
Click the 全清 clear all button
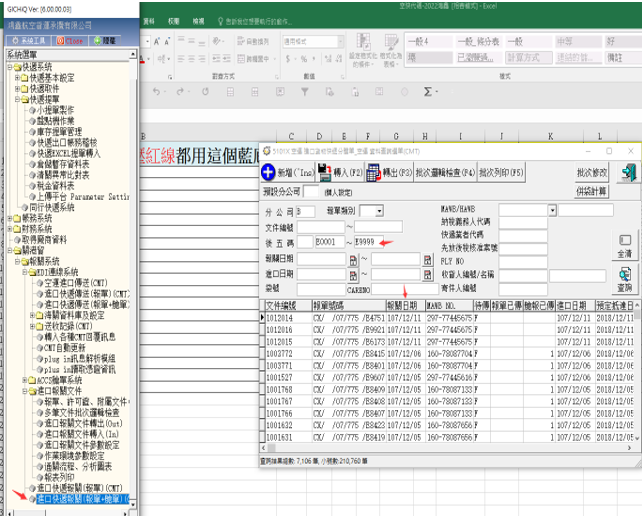625,246
